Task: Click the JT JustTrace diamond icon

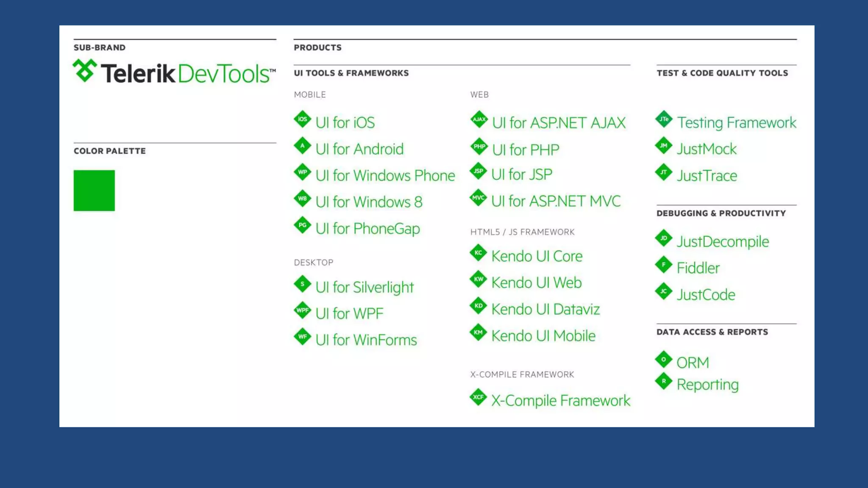Action: coord(664,172)
